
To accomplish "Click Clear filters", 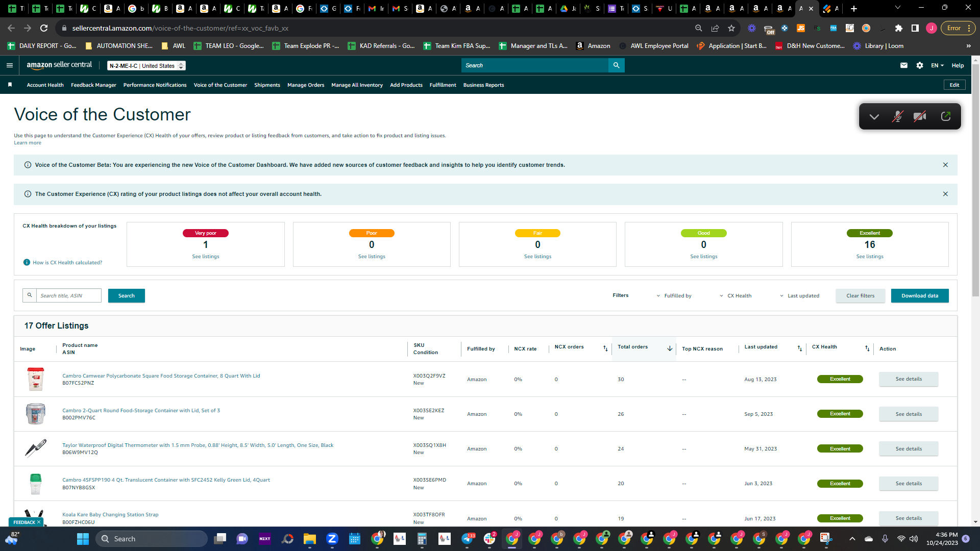I will pos(860,296).
